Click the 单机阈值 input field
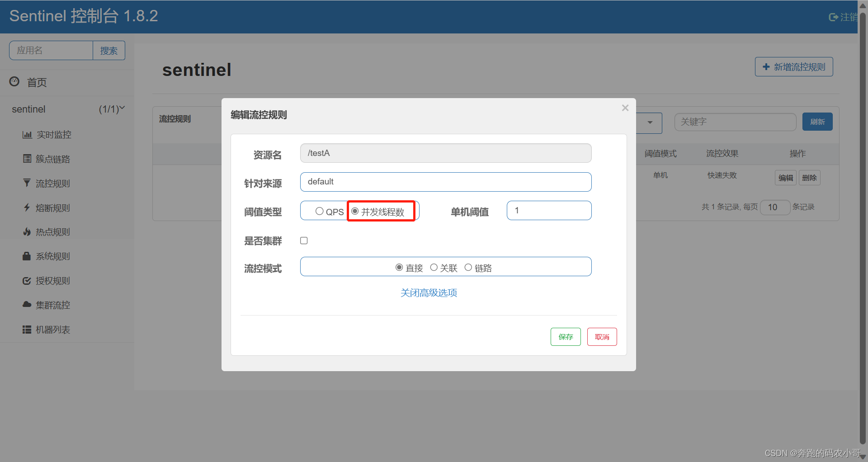Screen dimensions: 868x462 549,210
